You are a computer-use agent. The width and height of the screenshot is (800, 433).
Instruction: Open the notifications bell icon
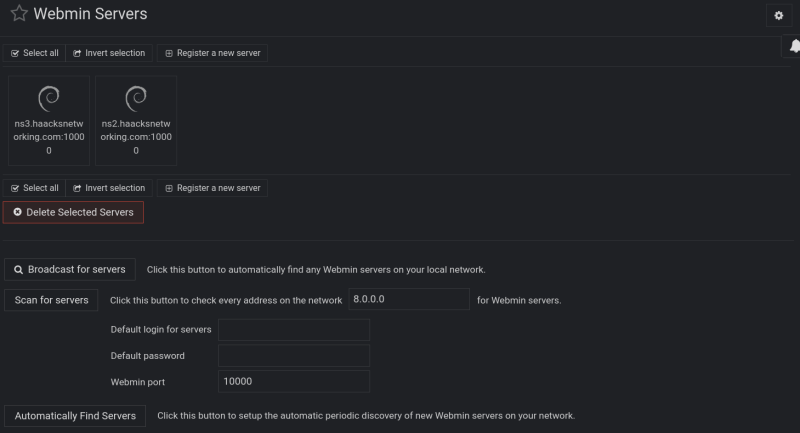tap(794, 46)
